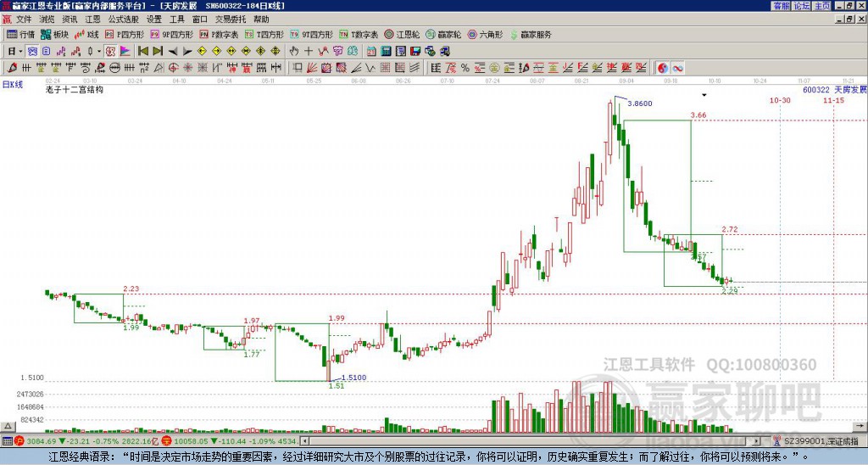
Task: Open the calculator icon
Action: click(x=386, y=52)
